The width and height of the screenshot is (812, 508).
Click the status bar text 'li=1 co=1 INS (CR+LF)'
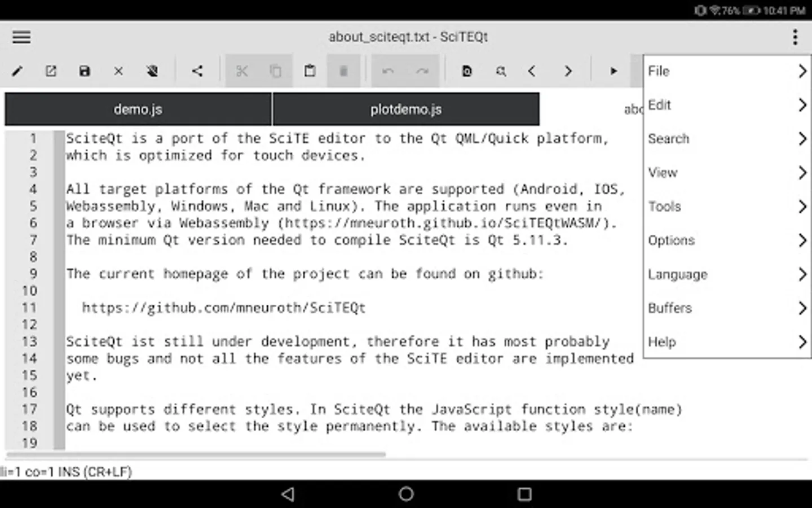coord(66,471)
